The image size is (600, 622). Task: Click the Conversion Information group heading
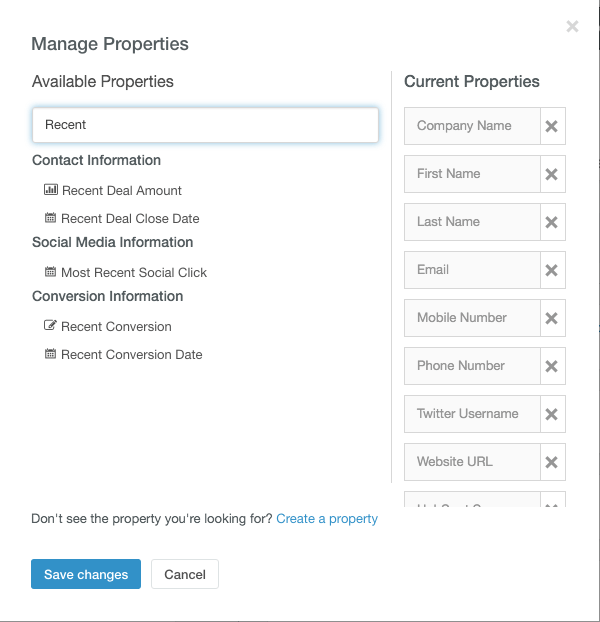coord(107,296)
